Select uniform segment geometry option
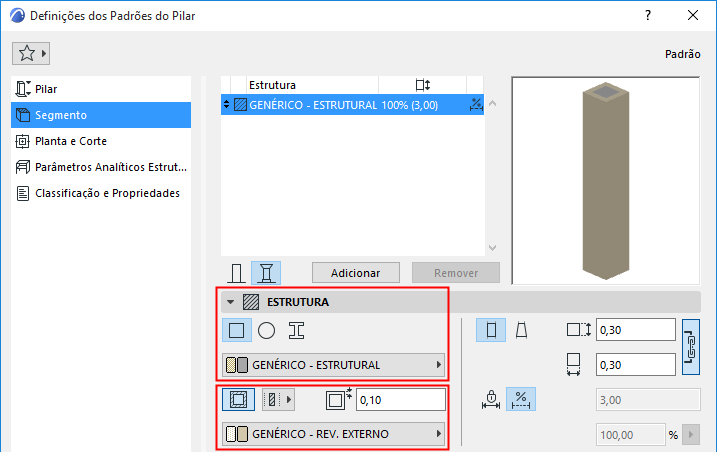This screenshot has width=717, height=452. point(491,330)
